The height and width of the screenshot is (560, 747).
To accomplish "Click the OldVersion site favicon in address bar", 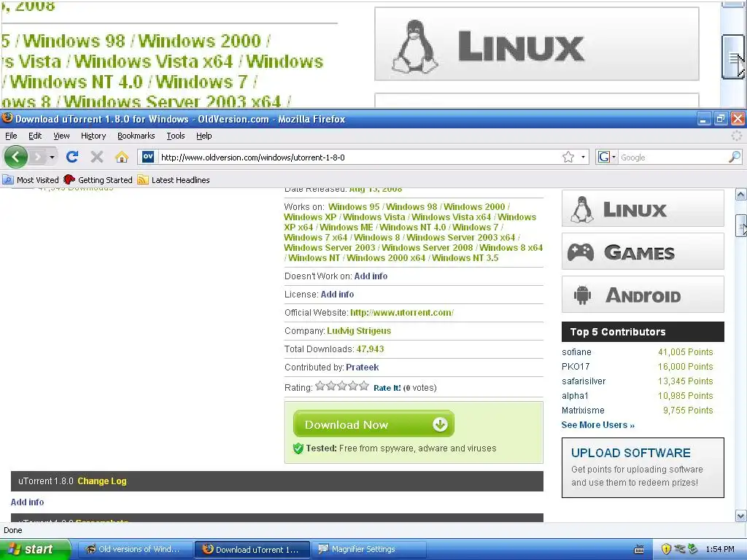I will coord(148,157).
